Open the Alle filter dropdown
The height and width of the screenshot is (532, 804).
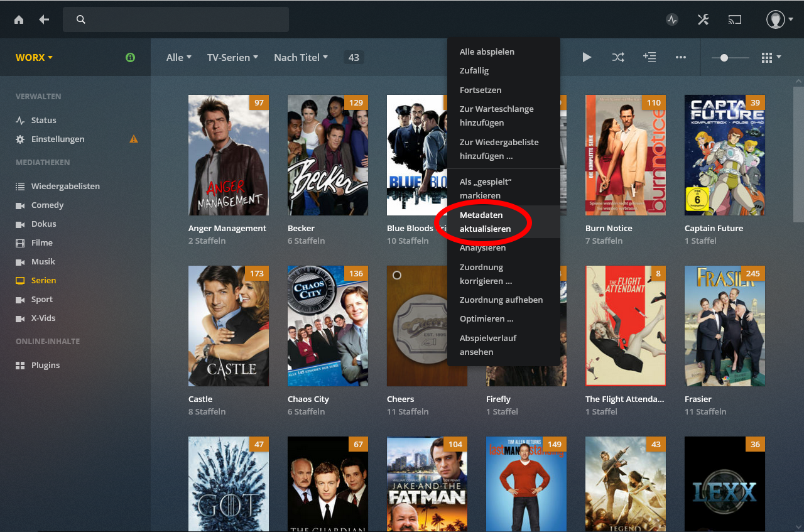(x=178, y=57)
